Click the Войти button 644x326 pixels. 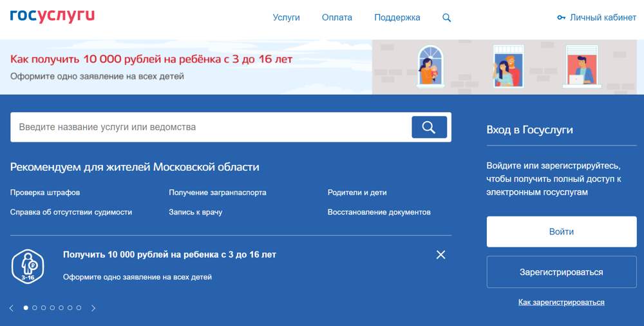561,232
